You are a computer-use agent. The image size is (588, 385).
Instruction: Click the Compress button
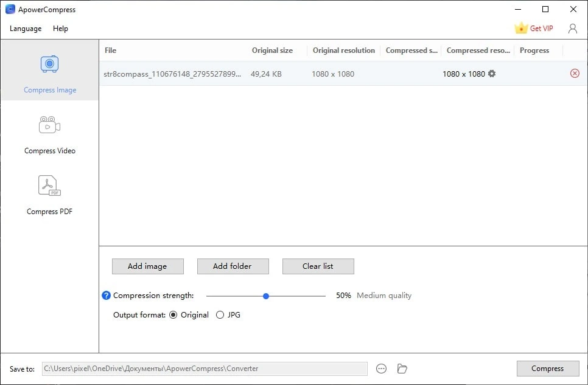548,369
